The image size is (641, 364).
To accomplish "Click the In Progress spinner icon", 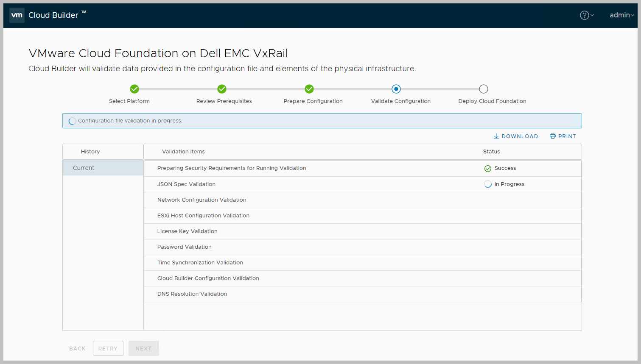I will tap(488, 184).
